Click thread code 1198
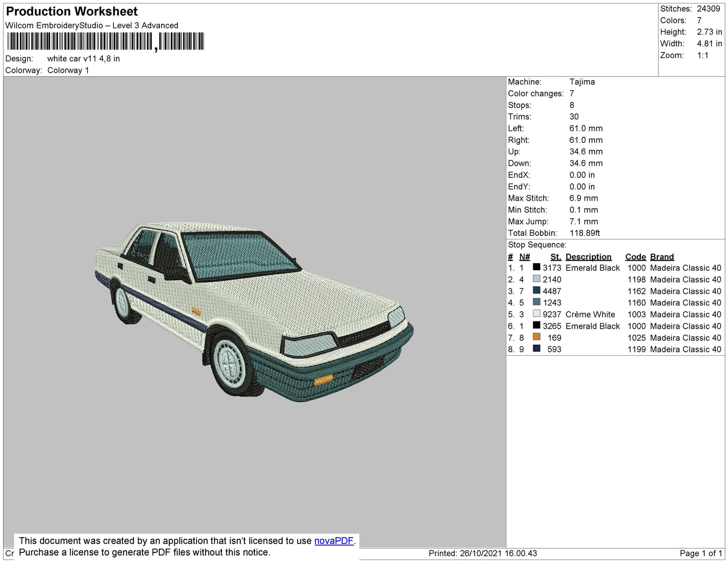 [x=636, y=280]
